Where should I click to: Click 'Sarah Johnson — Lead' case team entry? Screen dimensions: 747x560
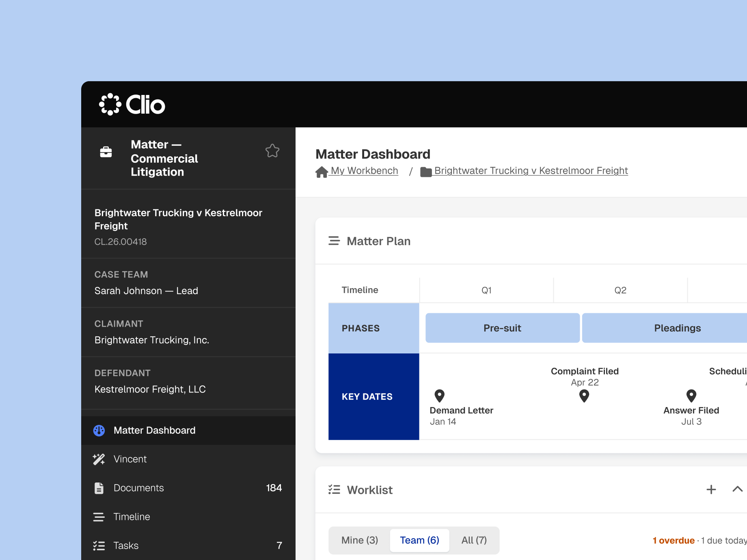(x=146, y=291)
